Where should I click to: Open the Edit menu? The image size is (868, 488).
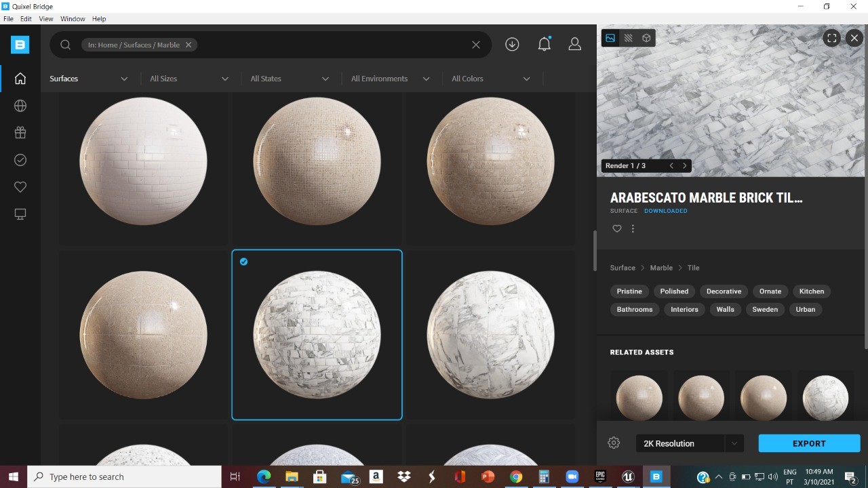click(25, 18)
